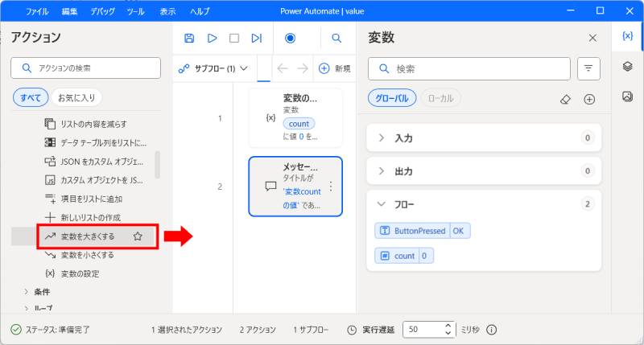Focus the variables 検索 field
Viewport: 644px width, 345px height.
[x=469, y=68]
